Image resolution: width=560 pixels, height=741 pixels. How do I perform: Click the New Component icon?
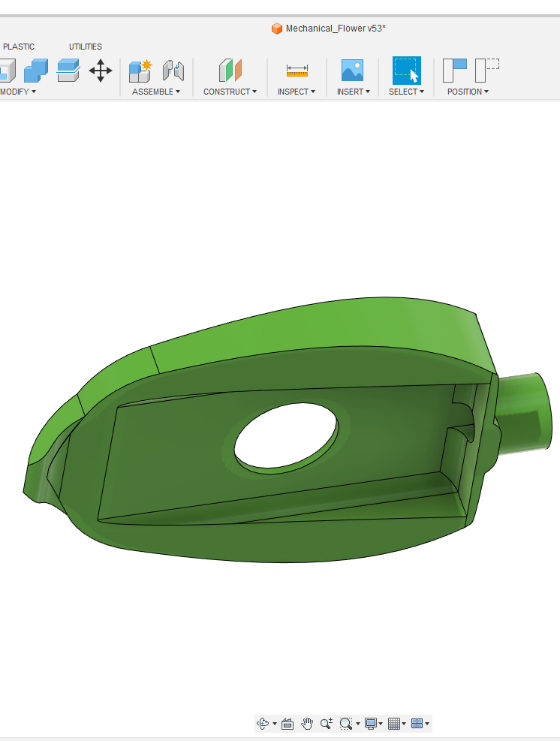tap(140, 71)
